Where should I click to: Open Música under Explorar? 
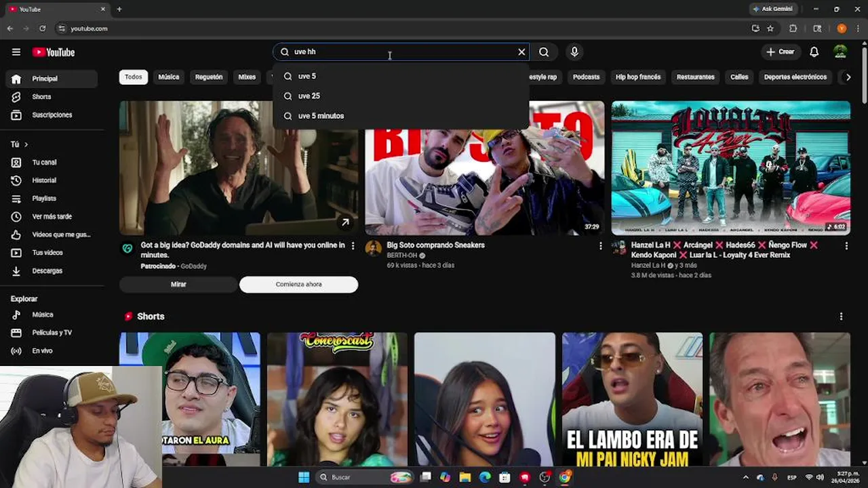[x=52, y=314]
